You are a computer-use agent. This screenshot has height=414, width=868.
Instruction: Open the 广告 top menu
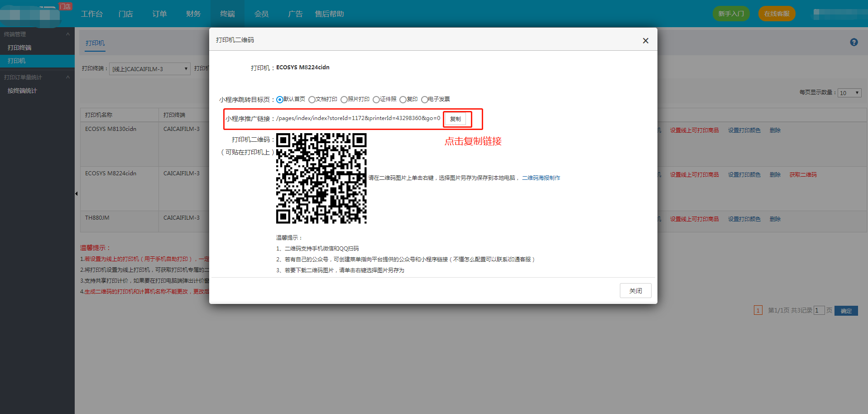(295, 14)
